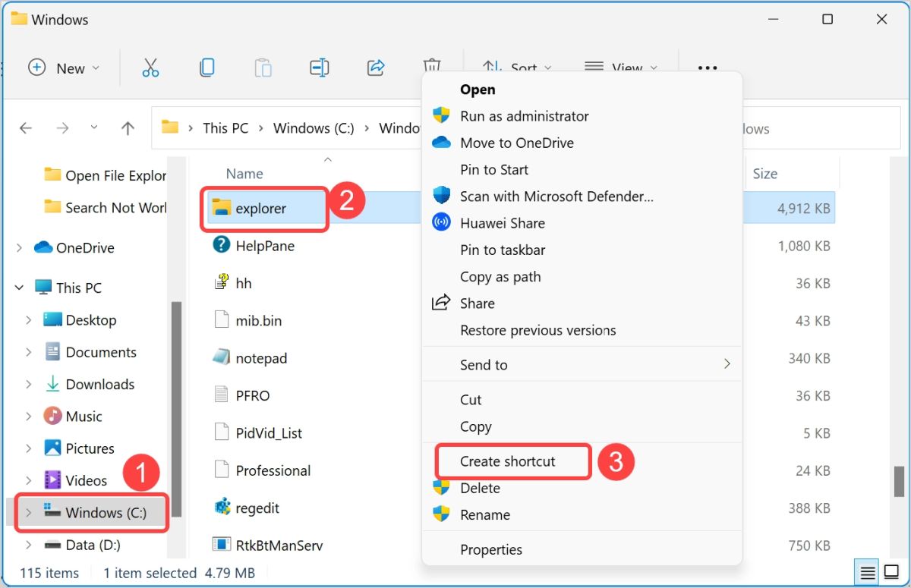Click the Copy toolbar icon
The height and width of the screenshot is (588, 911).
point(206,68)
